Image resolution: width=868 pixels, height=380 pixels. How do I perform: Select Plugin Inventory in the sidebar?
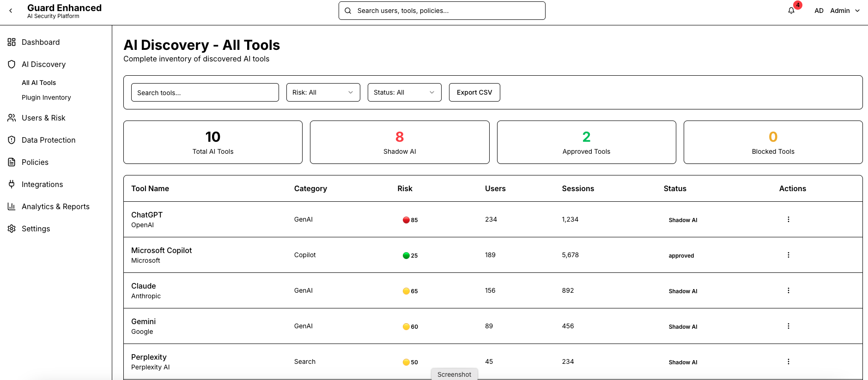46,97
